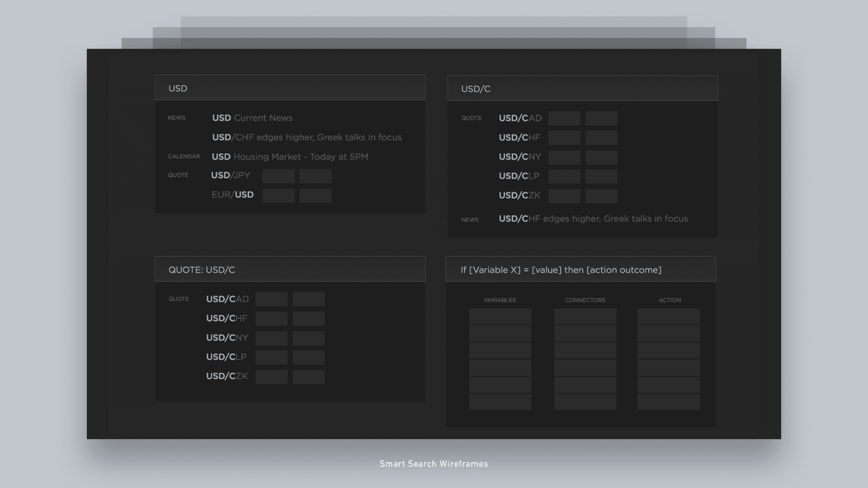868x488 pixels.
Task: Choose USD/CAD in the USD/C panel
Action: tap(520, 118)
